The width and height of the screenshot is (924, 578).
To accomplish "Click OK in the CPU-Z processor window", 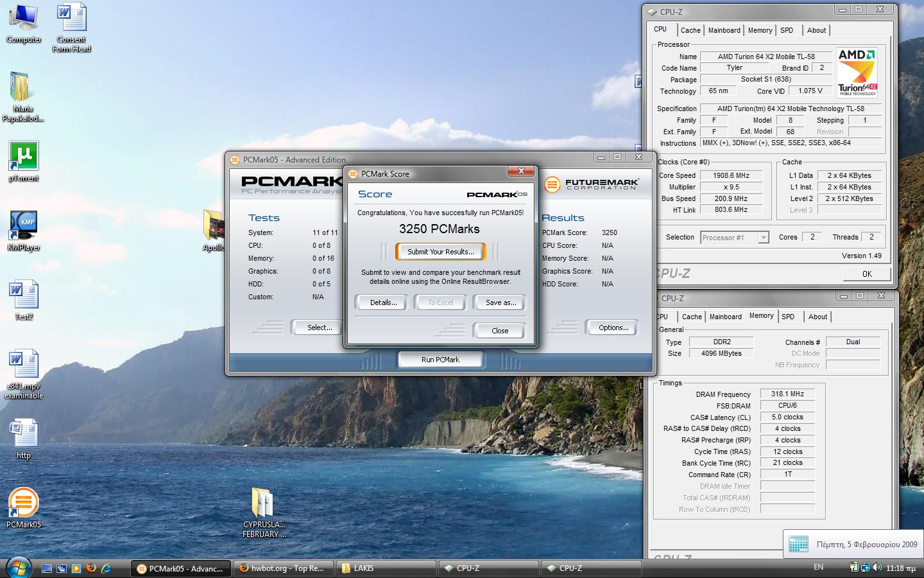I will tap(867, 274).
